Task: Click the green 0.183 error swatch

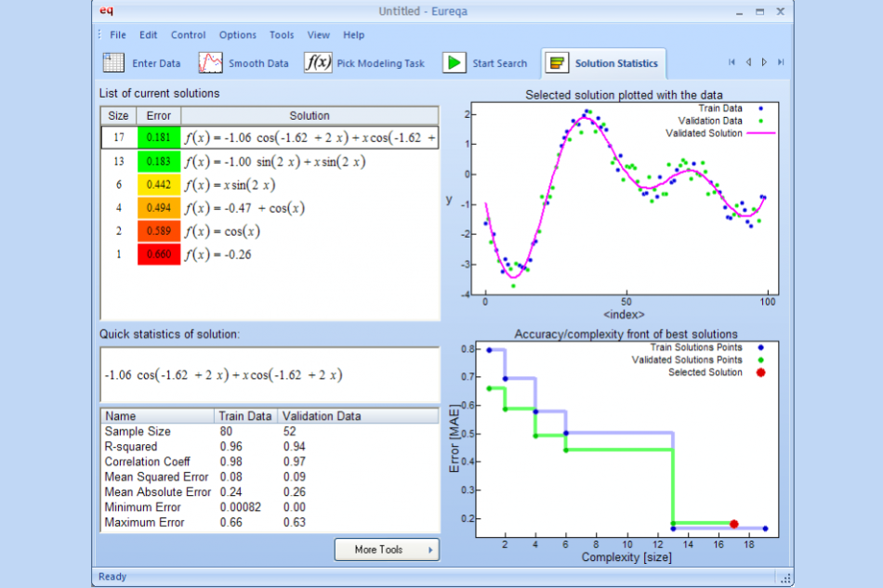Action: 159,162
